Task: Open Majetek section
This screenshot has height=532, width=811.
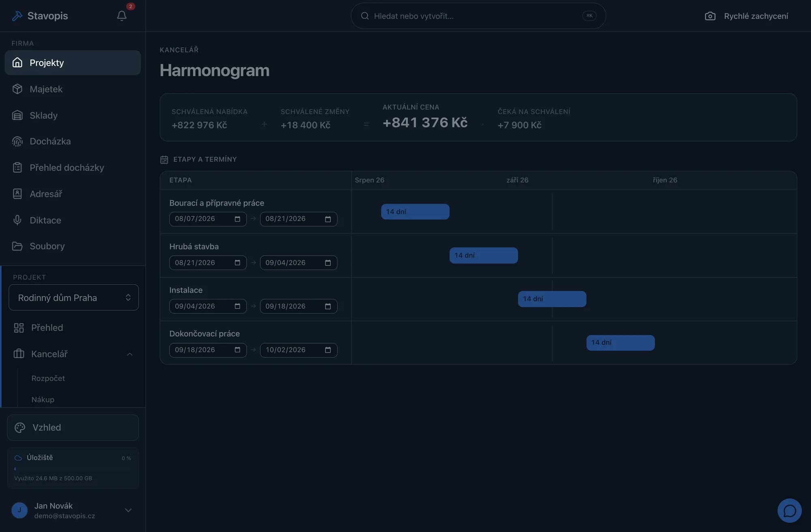Action: tap(73, 89)
